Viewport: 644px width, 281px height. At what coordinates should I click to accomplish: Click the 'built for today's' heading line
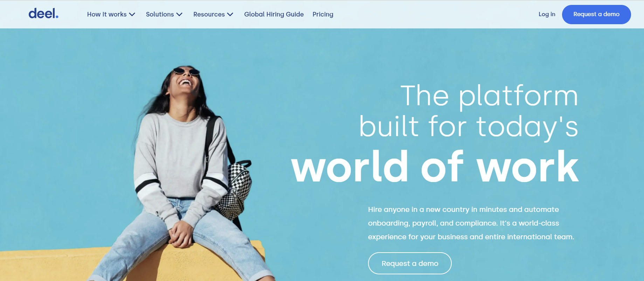(469, 127)
